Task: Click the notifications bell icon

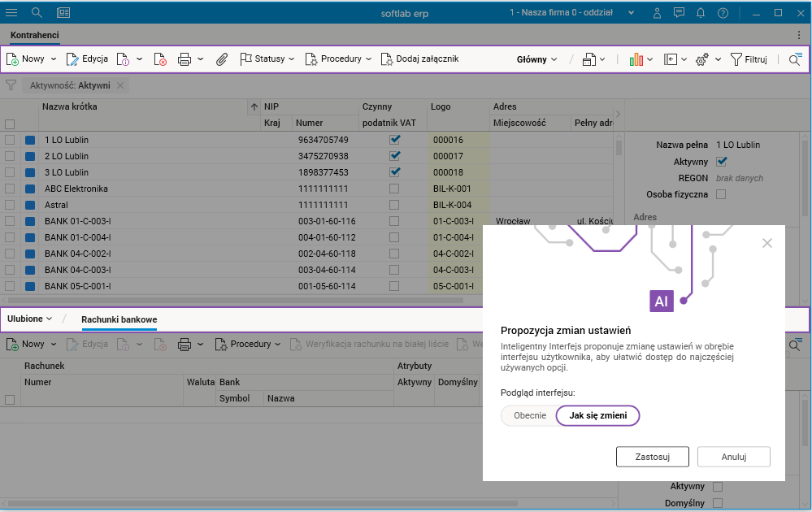Action: point(701,12)
